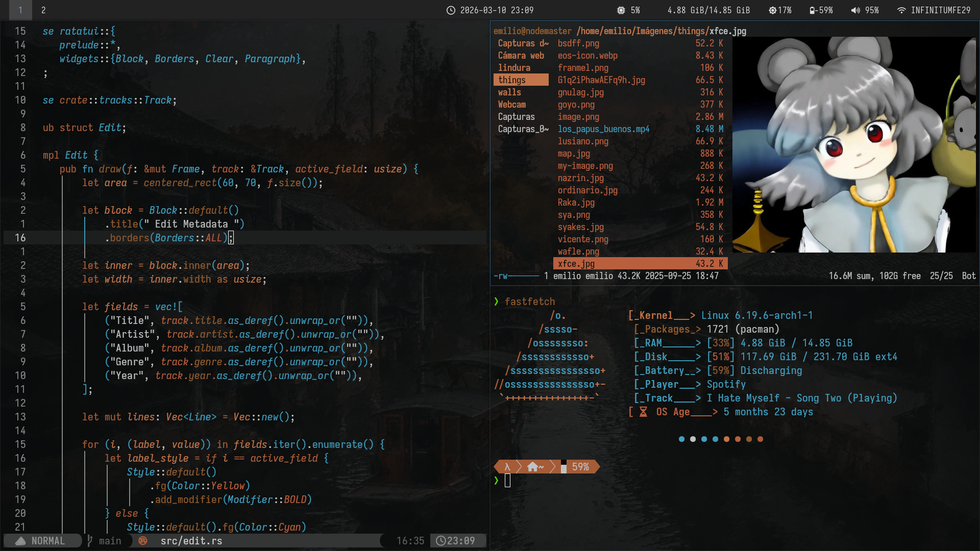This screenshot has width=980, height=551.
Task: Click the home icon in shell prompt
Action: pos(532,467)
